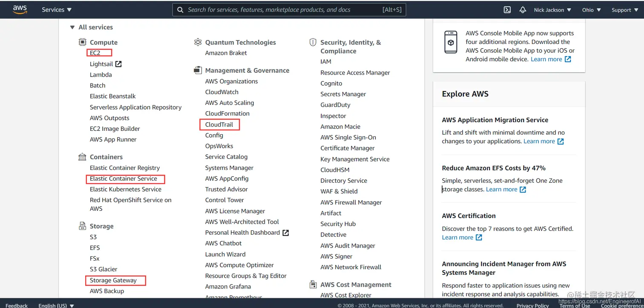Open the Feedback button in footer
This screenshot has width=644, height=308.
tap(17, 305)
